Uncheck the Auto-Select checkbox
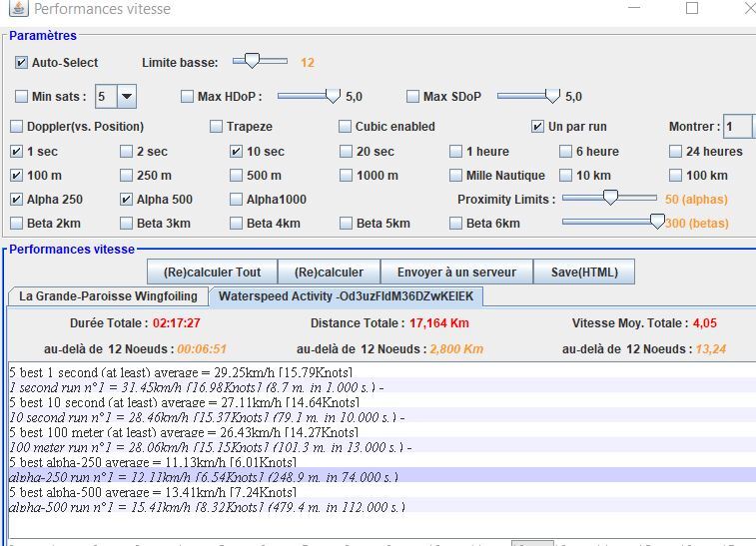Viewport: 756px width, 546px height. click(x=22, y=63)
